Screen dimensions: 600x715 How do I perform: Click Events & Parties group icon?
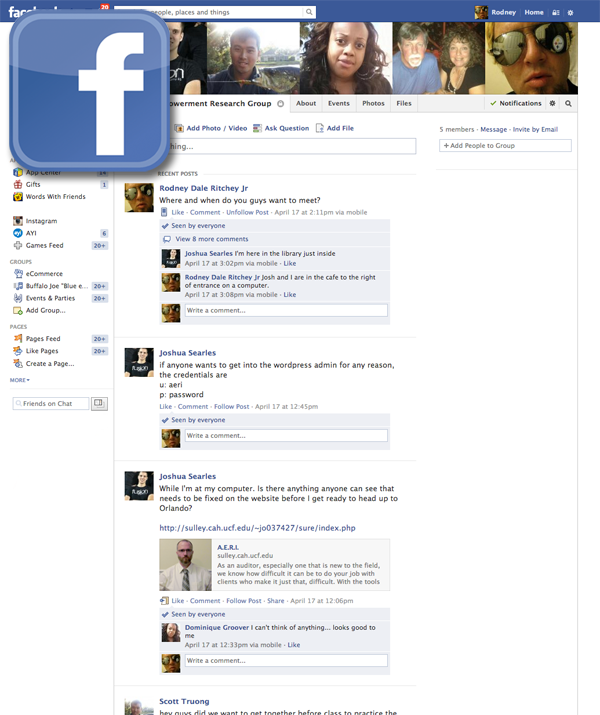coord(18,299)
